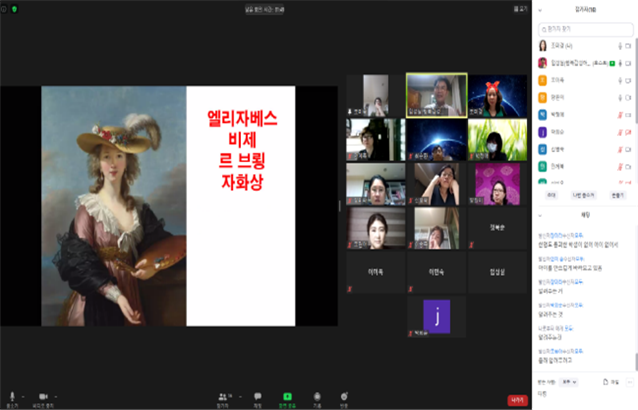638x410 pixels.
Task: Select video tile with red bow headband
Action: pyautogui.click(x=497, y=96)
